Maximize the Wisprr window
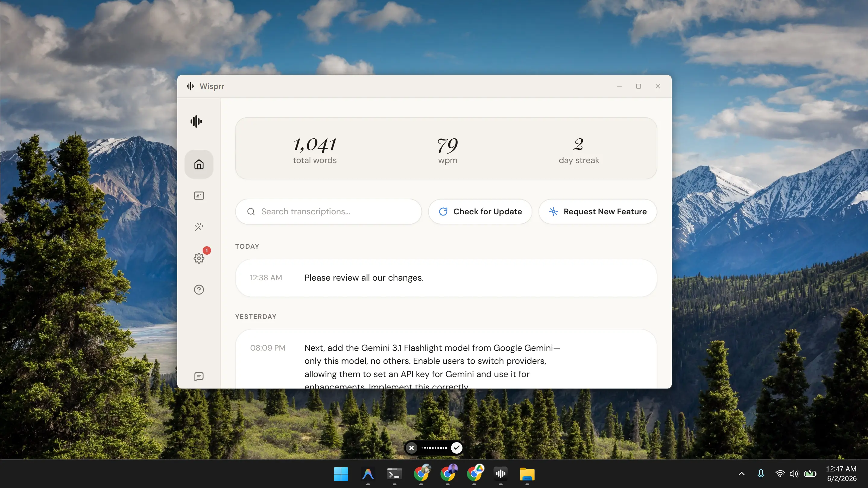Viewport: 868px width, 488px height. point(639,86)
